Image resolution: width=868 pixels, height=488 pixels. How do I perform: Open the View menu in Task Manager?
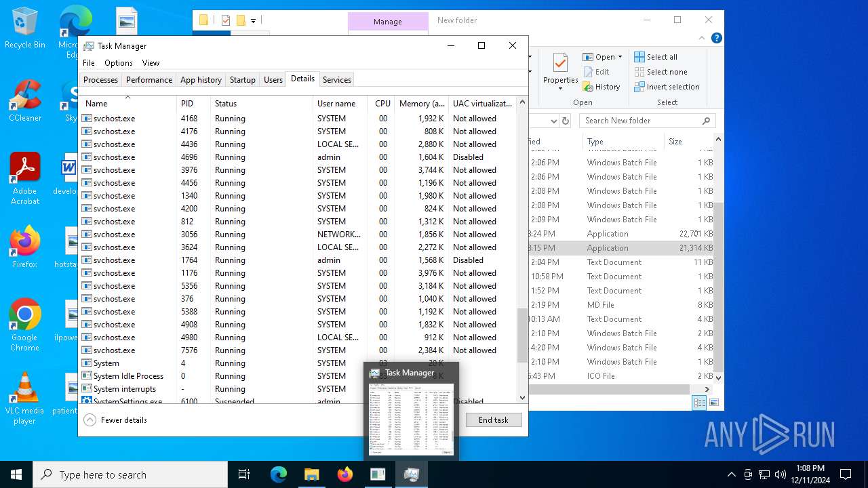click(x=151, y=63)
